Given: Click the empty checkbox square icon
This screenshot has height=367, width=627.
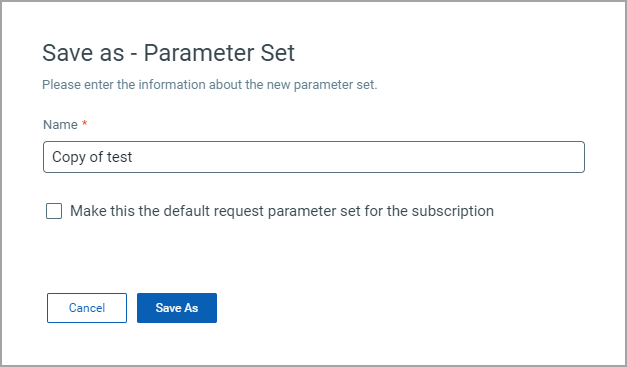Looking at the screenshot, I should click(x=54, y=211).
